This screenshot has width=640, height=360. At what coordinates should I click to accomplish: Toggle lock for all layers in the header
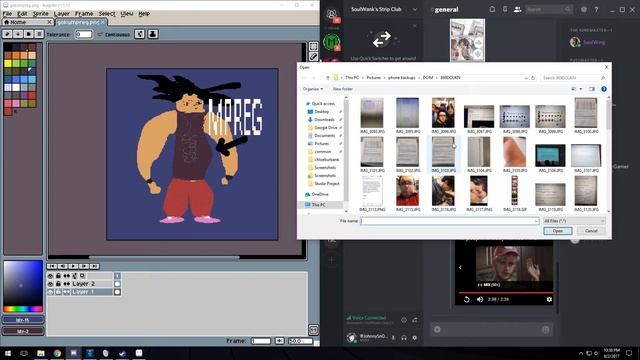[x=58, y=276]
